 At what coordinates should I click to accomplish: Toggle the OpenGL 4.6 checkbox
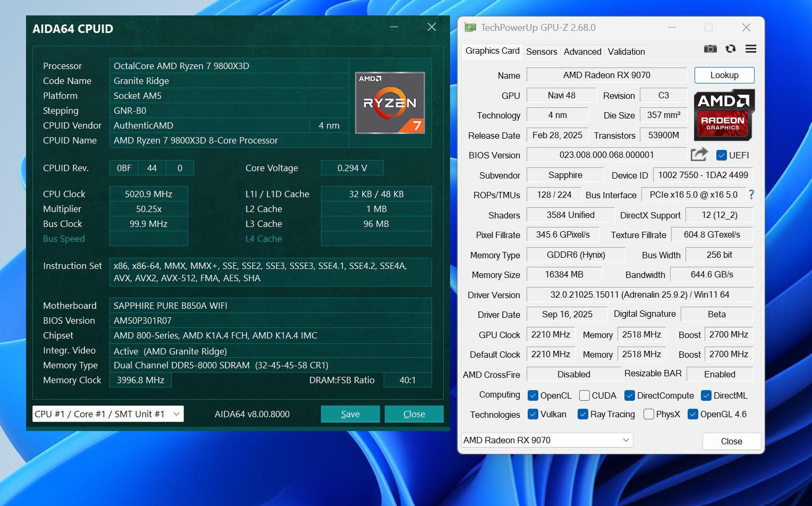click(x=693, y=414)
